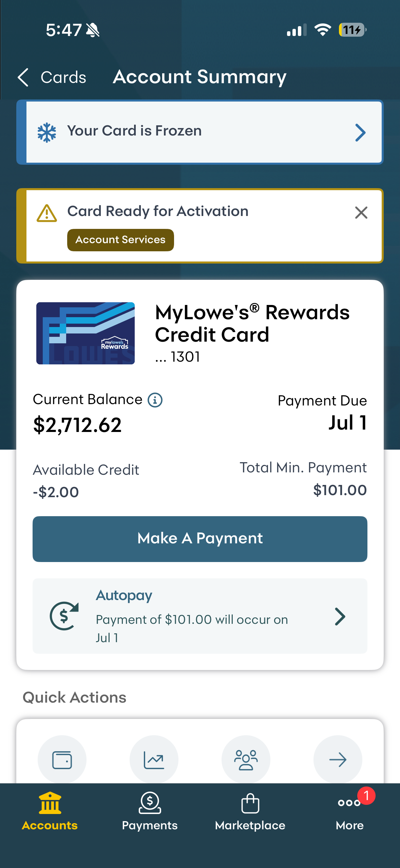Tap the activation warning triangle icon
Viewport: 400px width, 868px height.
tap(47, 213)
